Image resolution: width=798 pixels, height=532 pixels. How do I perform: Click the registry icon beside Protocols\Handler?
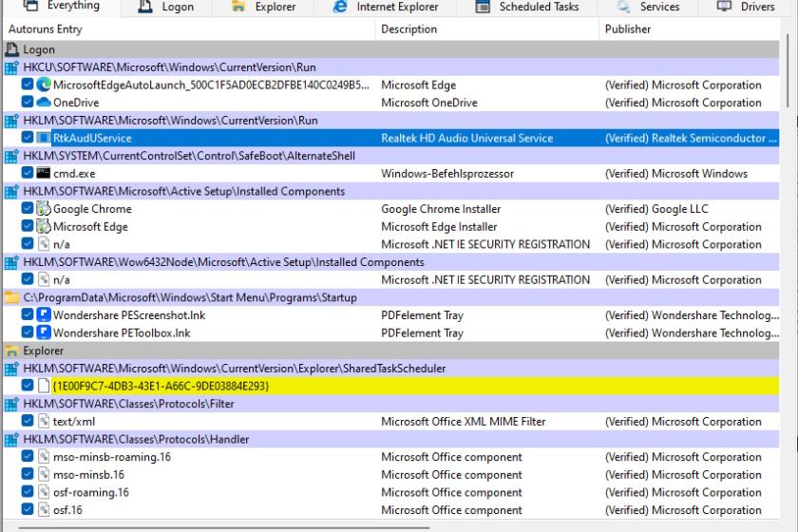coord(11,439)
